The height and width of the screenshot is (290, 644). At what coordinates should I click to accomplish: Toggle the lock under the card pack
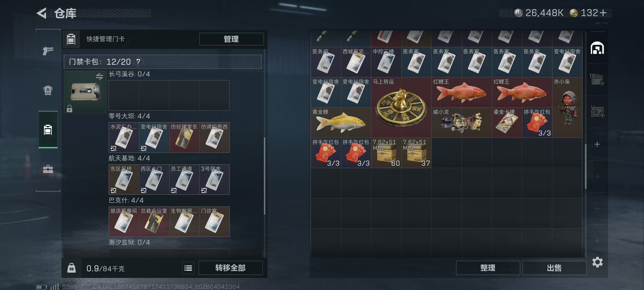pos(69,109)
